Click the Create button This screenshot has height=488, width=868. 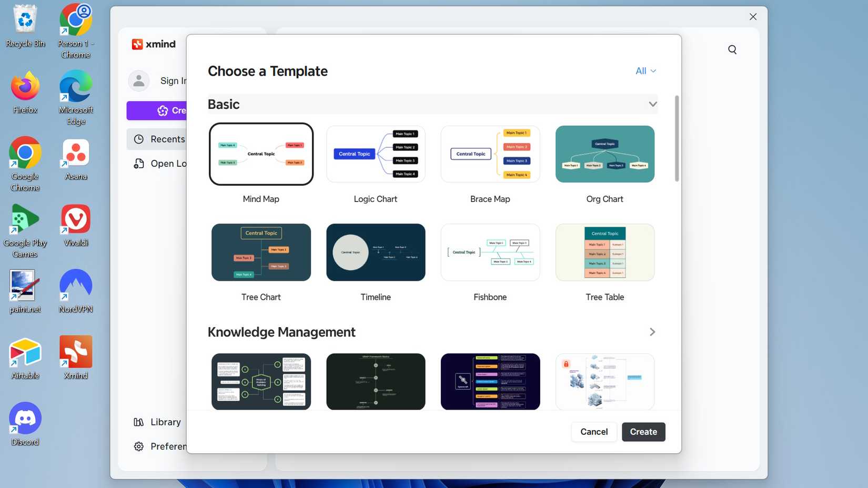pos(643,432)
